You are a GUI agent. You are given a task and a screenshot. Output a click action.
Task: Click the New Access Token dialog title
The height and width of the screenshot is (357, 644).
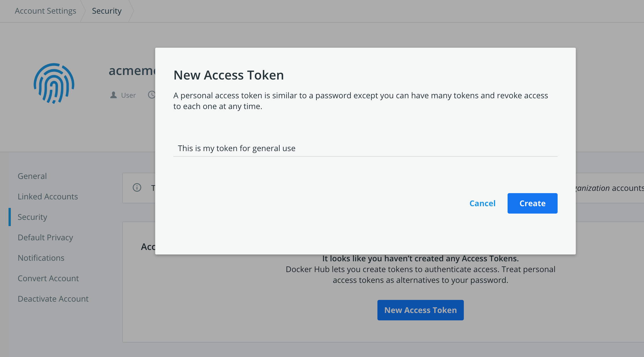[x=228, y=75]
